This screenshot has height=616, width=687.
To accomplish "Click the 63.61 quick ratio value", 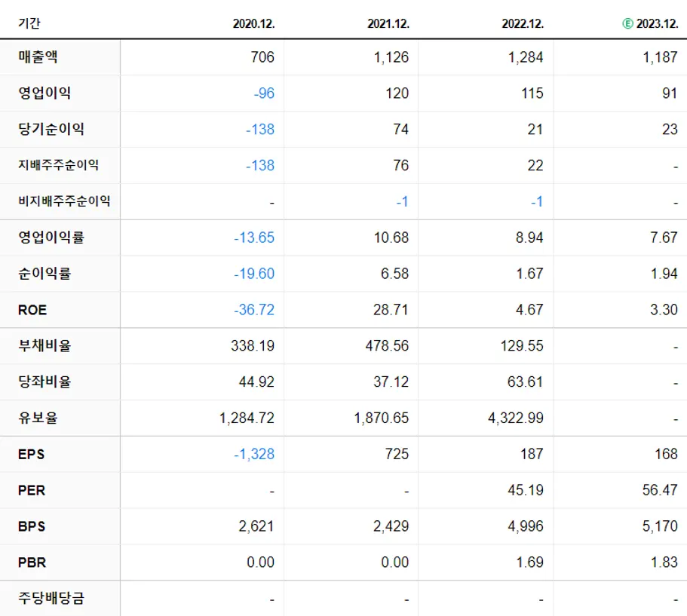I will [526, 382].
